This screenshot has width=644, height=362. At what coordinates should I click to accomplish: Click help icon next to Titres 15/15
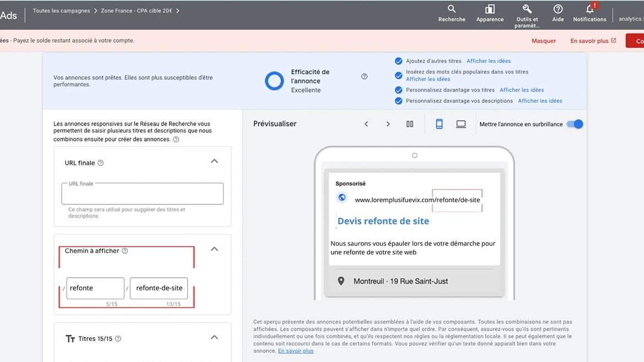tap(118, 339)
